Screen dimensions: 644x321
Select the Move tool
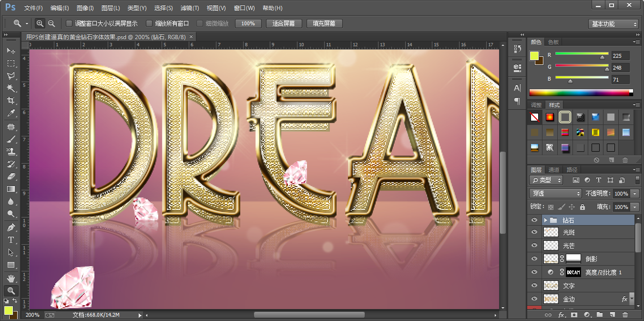tap(11, 51)
